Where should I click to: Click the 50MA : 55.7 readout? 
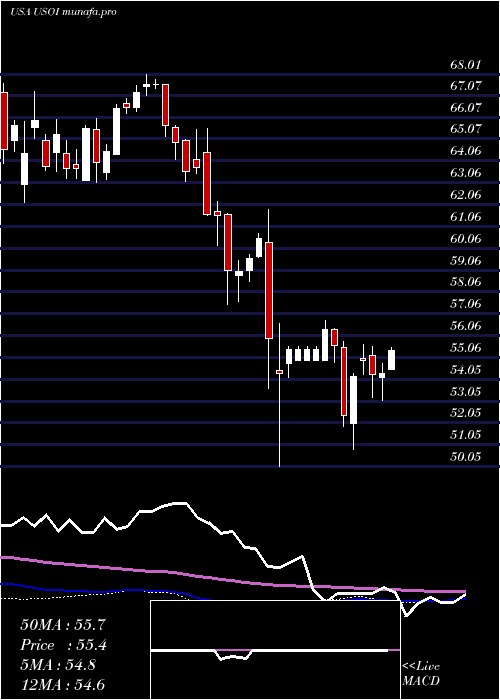(63, 625)
